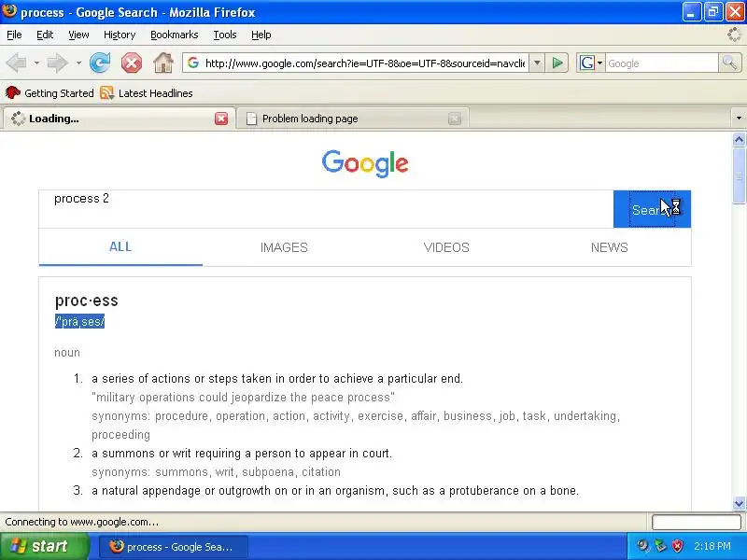747x560 pixels.
Task: Click the word 'noun' label
Action: pyautogui.click(x=67, y=353)
